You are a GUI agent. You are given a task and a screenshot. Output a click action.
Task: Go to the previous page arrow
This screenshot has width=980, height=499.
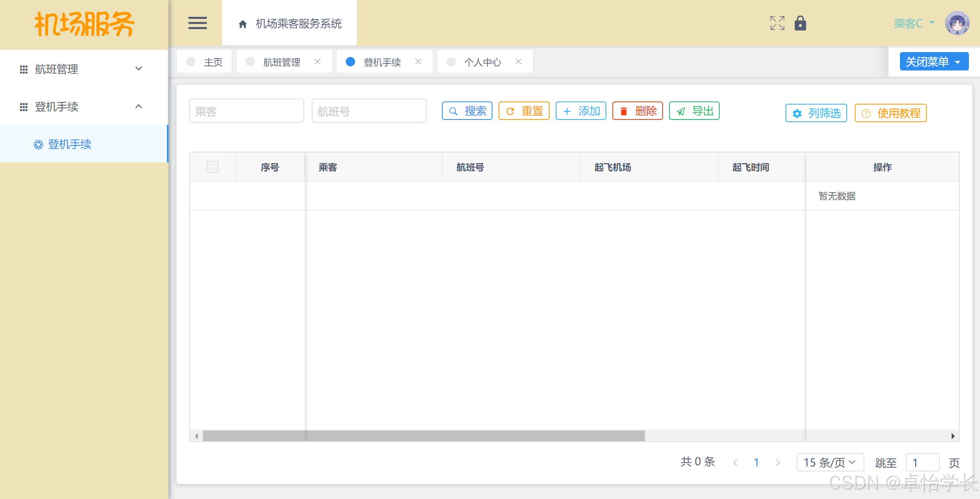pyautogui.click(x=735, y=463)
